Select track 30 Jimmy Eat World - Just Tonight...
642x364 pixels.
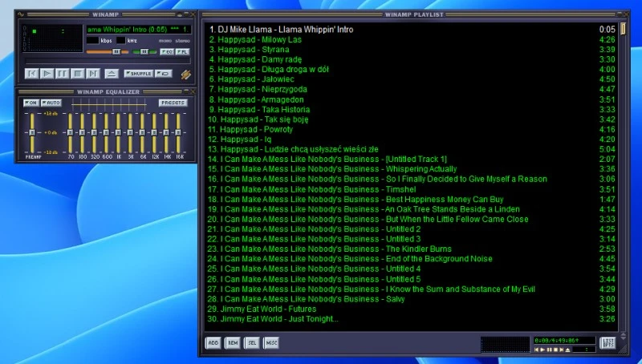pyautogui.click(x=411, y=318)
